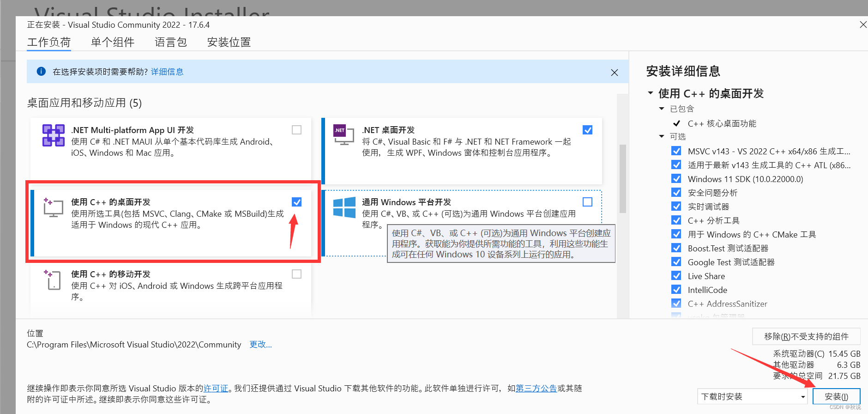
Task: Uncheck C++ AddressSanitizer component
Action: click(676, 304)
